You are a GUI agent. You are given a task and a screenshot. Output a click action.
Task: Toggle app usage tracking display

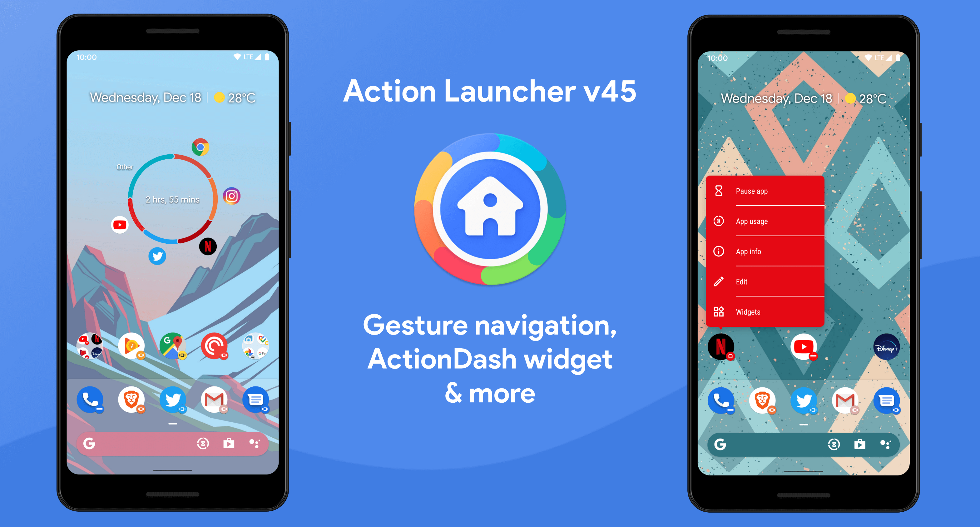pyautogui.click(x=765, y=221)
